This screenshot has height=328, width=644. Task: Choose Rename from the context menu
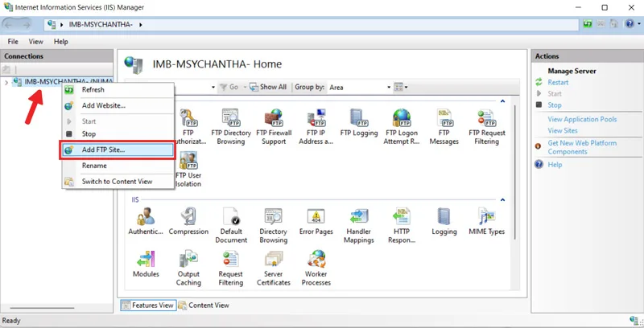[118, 166]
